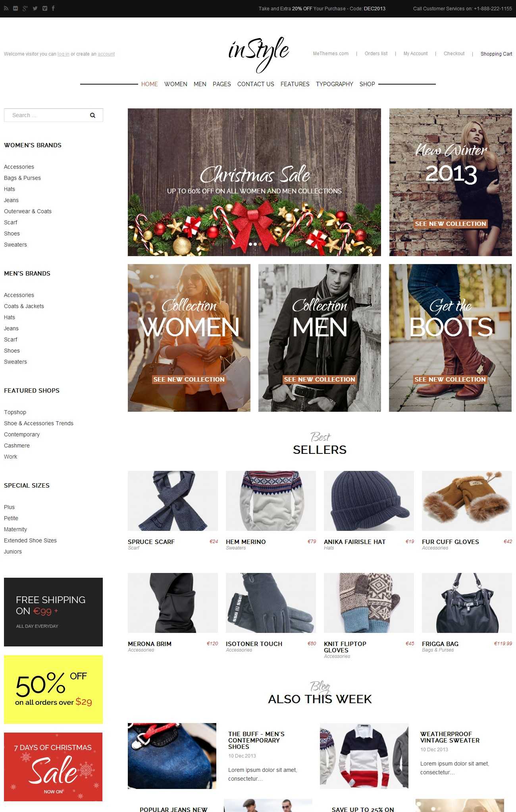This screenshot has width=516, height=812.
Task: Open the TYPOGRAPHY menu item
Action: coord(334,84)
